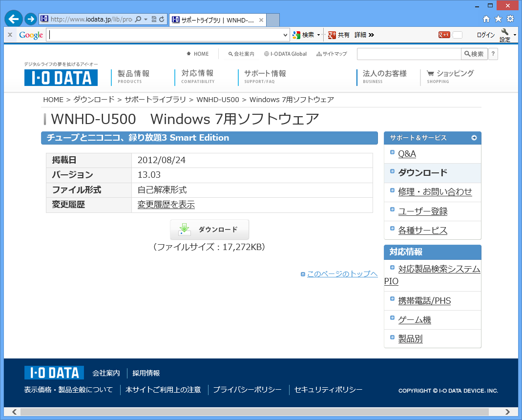Click the Google +1 button

444,35
